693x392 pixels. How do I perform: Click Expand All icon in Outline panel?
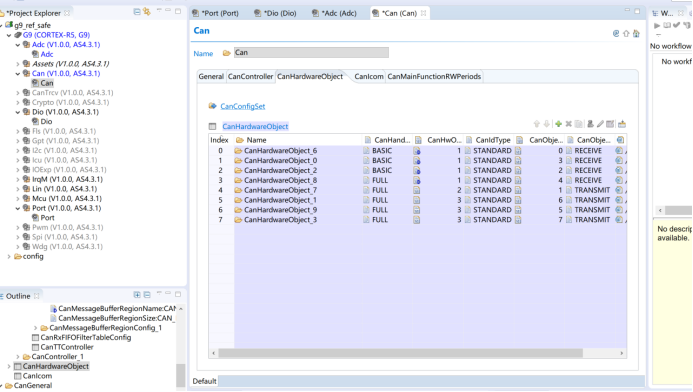point(137,295)
